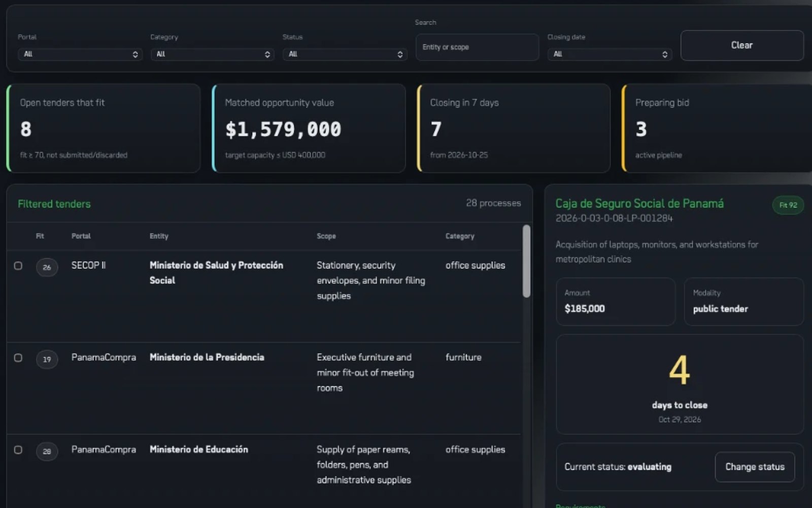This screenshot has width=812, height=508.
Task: Click the 'Fit 92' badge
Action: (x=788, y=205)
